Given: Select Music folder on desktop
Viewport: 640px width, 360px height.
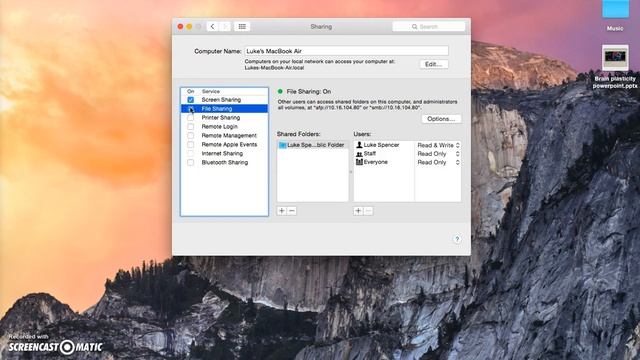Looking at the screenshot, I should coord(615,16).
